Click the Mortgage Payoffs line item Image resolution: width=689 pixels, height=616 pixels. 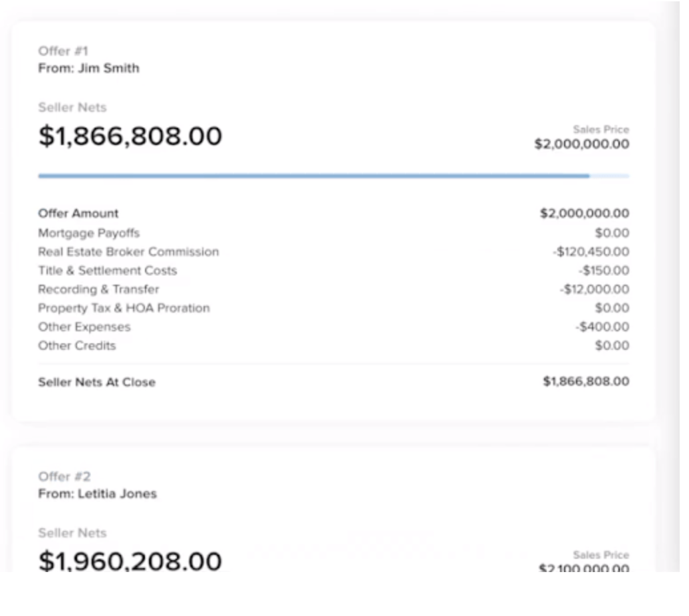click(x=333, y=233)
